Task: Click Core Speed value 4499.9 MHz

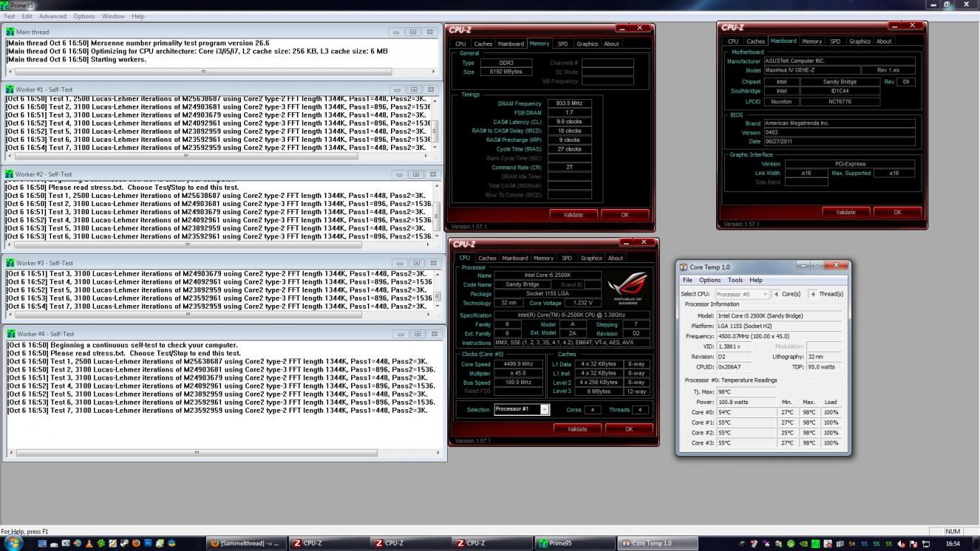Action: tap(517, 364)
